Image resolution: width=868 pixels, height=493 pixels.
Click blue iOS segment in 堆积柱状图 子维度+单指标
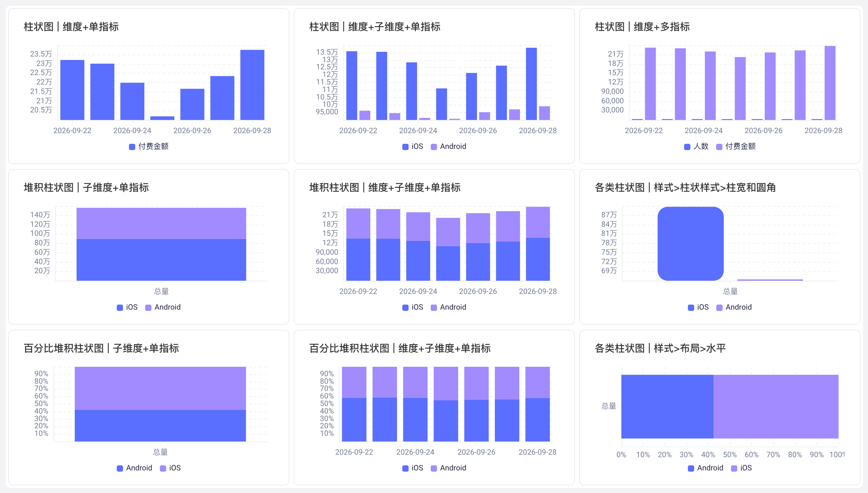[x=161, y=260]
